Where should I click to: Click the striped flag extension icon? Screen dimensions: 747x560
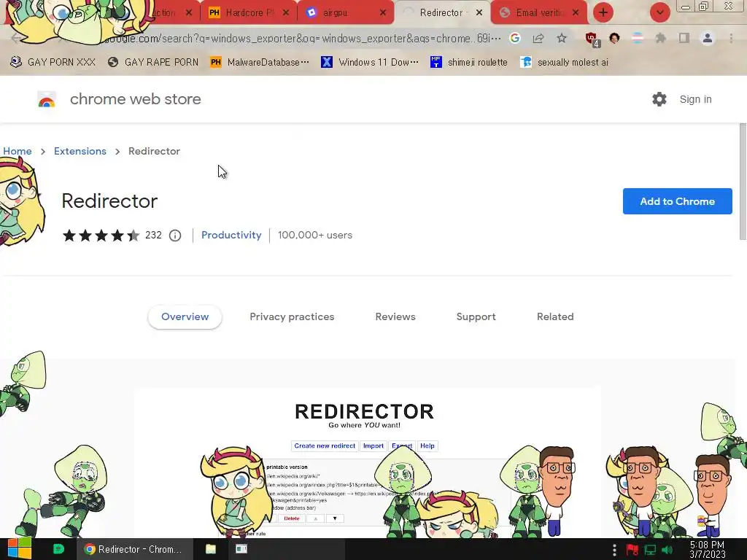637,38
